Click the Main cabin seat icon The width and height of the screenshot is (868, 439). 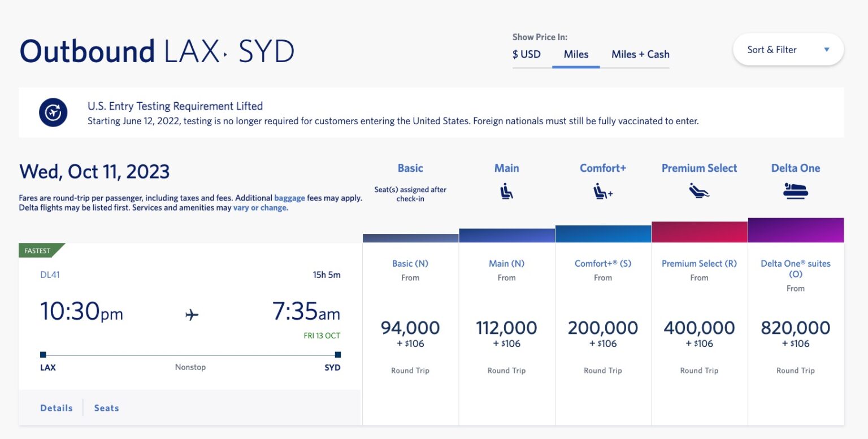coord(506,191)
